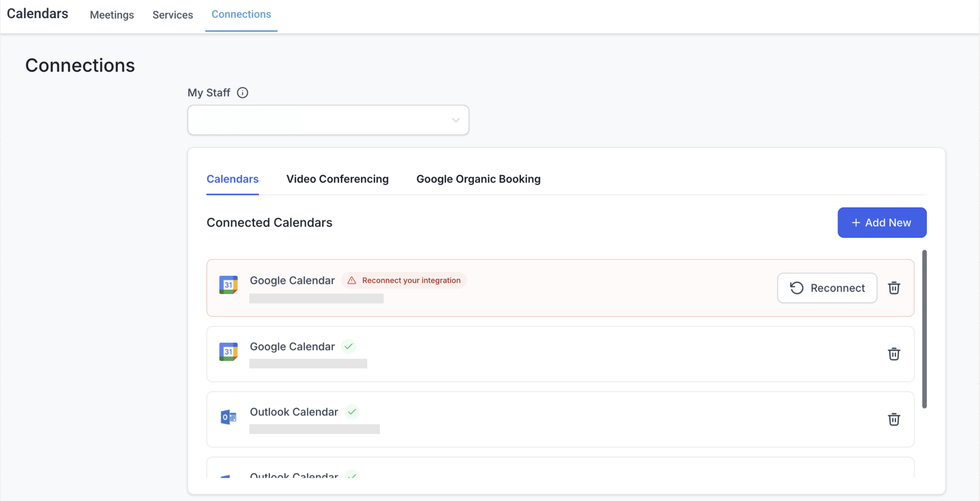Click trash icon for connected Google Calendar
Screen dimensions: 980x501
[x=893, y=354]
